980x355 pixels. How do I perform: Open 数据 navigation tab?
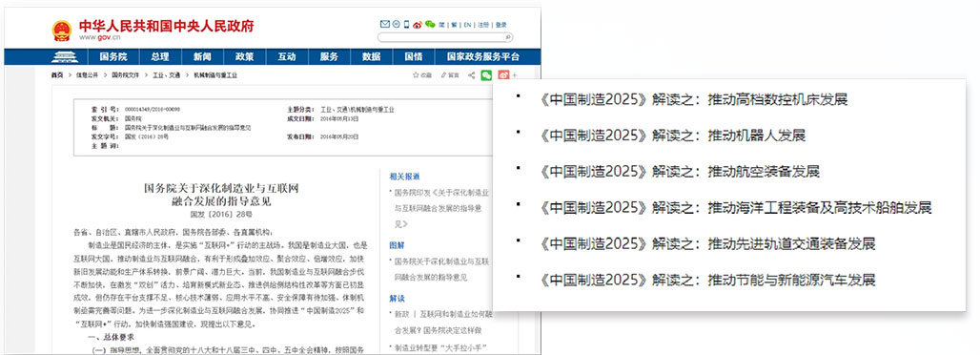point(371,56)
